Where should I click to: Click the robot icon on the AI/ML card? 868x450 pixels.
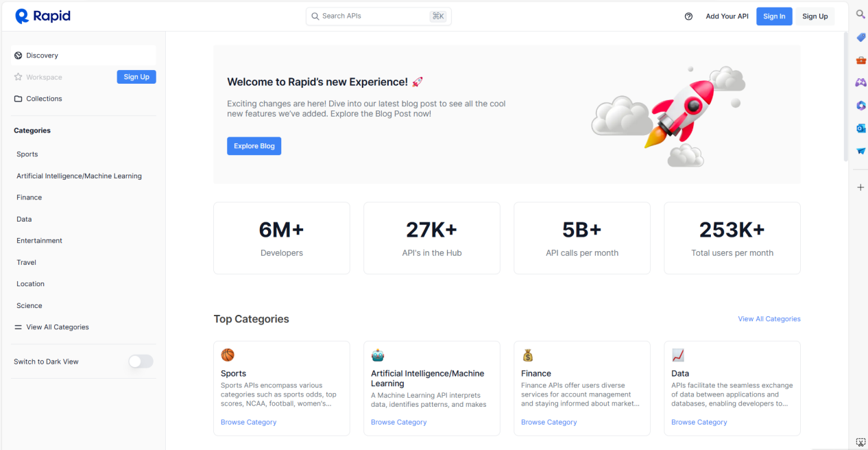point(378,355)
